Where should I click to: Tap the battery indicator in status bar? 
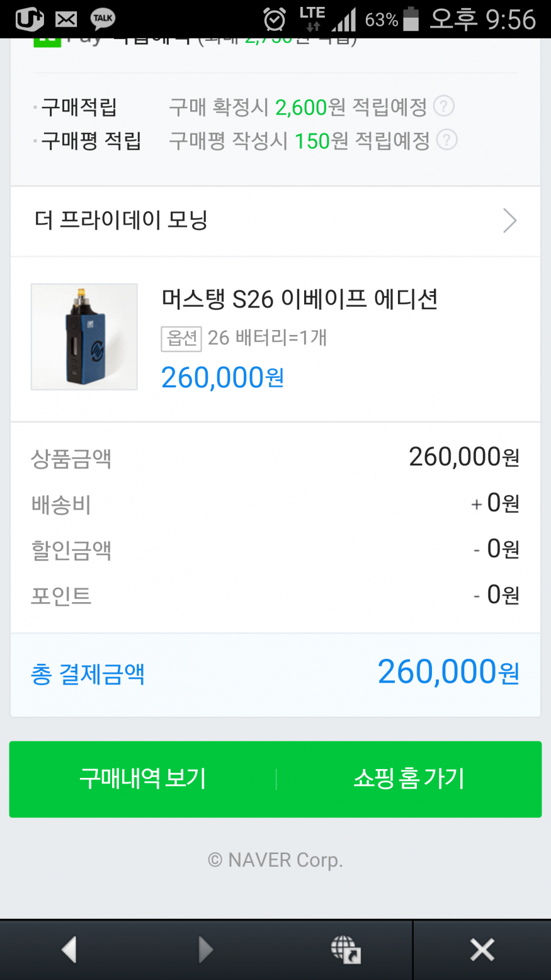pyautogui.click(x=411, y=19)
